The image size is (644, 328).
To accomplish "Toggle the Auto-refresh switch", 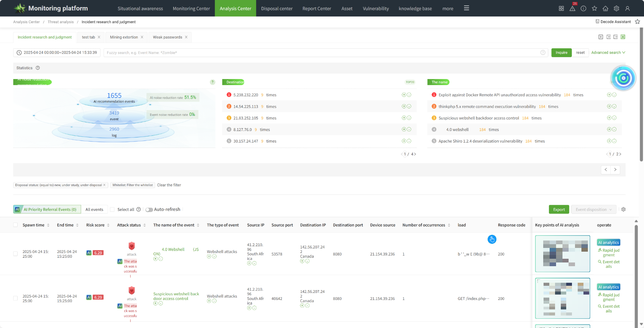I will (149, 209).
